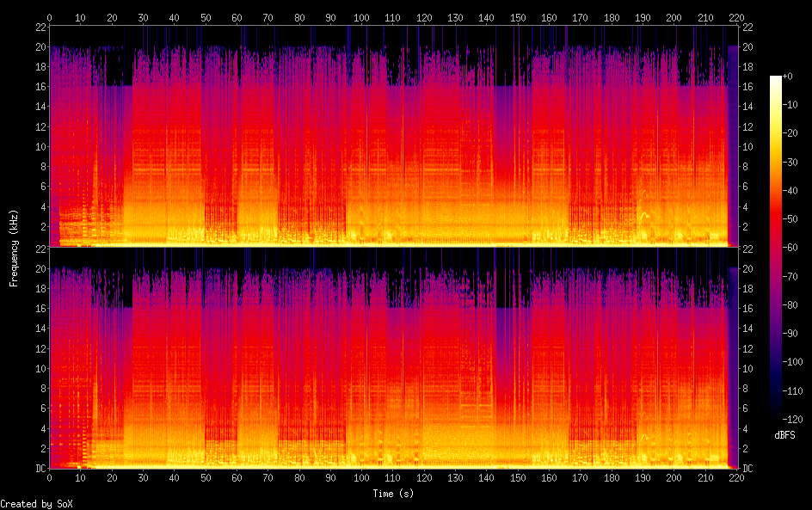The image size is (812, 510).
Task: Click the right-side "16" kHz label of the upper channel
Action: (747, 86)
